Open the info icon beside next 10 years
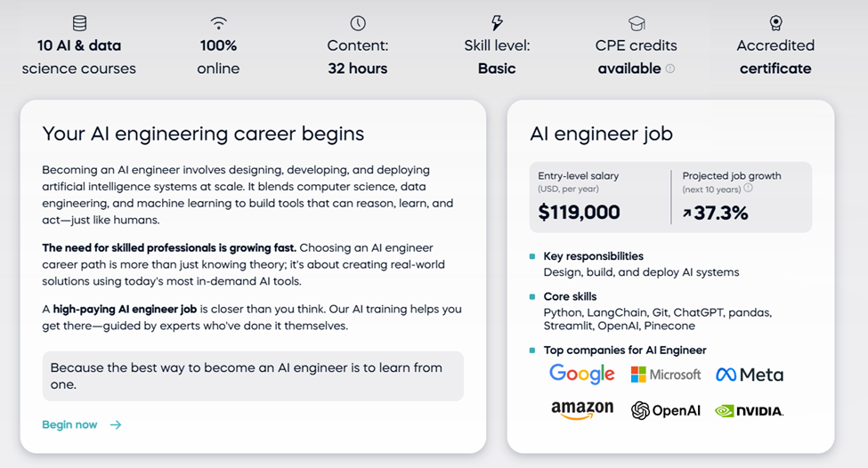868x468 pixels. (748, 189)
